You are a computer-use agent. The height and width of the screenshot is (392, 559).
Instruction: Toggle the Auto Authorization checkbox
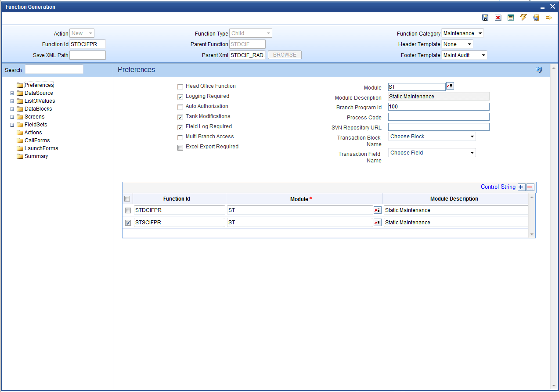tap(180, 107)
